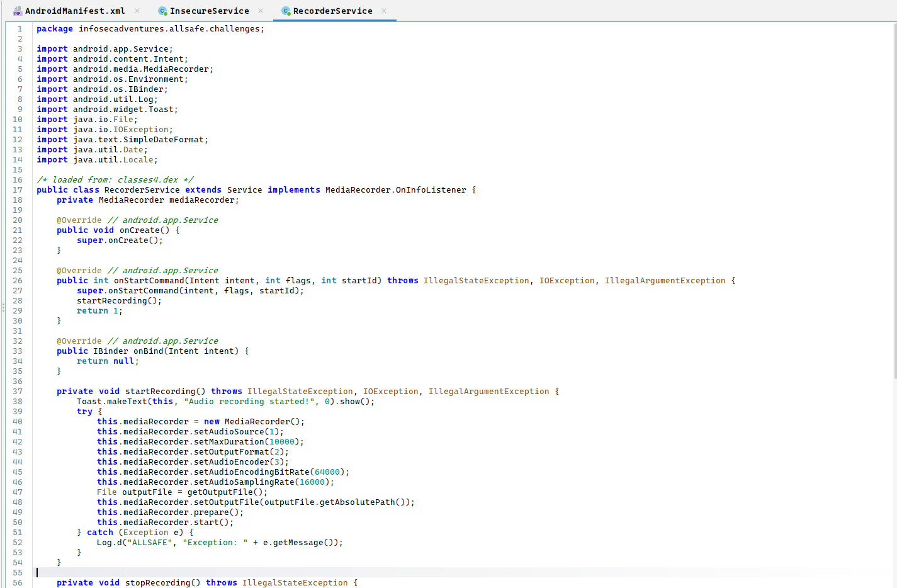Click the onStartCommand method declaration name

click(x=149, y=281)
